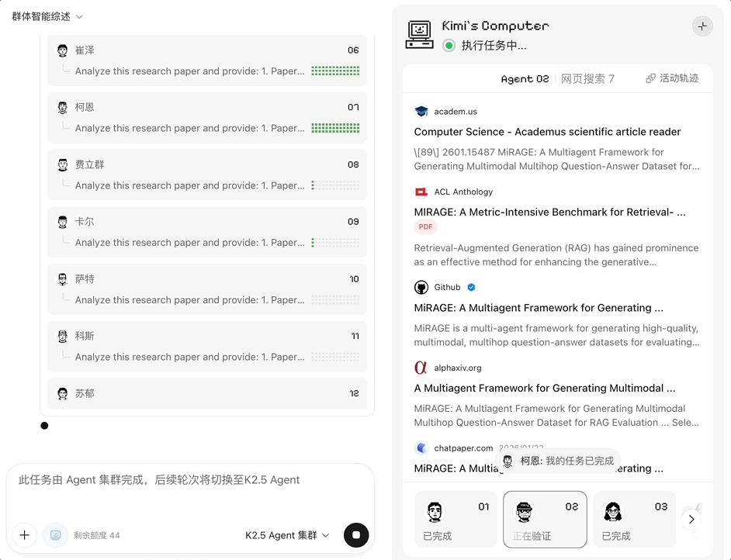Select agent card 01 已完成

[456, 519]
